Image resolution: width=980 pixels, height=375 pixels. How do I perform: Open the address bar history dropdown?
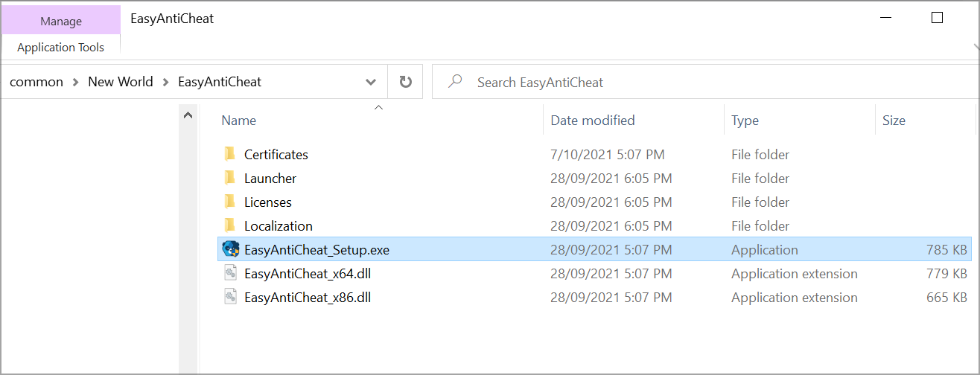[x=371, y=82]
